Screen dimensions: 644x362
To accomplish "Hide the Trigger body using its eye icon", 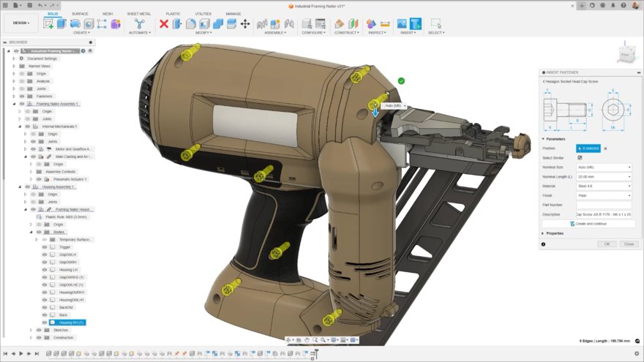I will [45, 247].
